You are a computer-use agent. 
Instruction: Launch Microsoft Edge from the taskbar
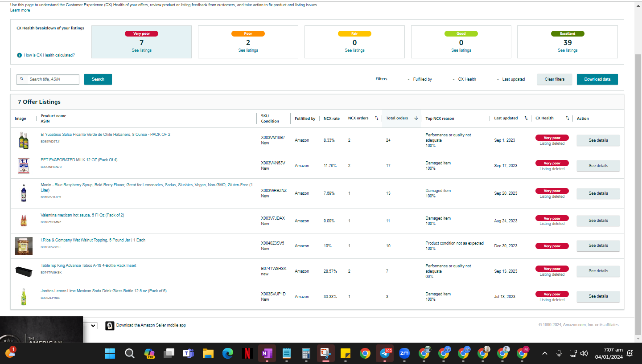click(x=228, y=354)
